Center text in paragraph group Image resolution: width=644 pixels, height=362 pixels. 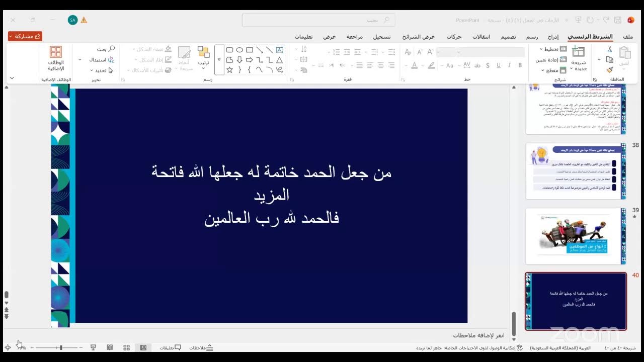(381, 65)
